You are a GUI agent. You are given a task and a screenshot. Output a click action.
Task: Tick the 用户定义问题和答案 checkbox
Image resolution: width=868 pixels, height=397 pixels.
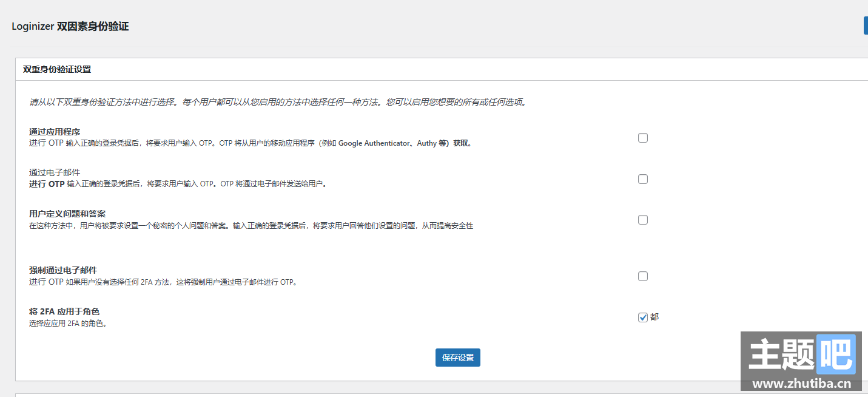click(x=643, y=220)
